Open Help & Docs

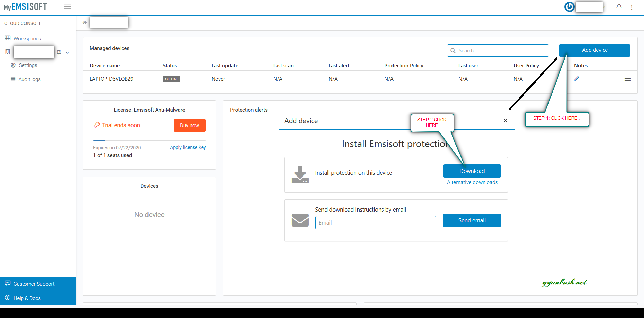click(38, 298)
